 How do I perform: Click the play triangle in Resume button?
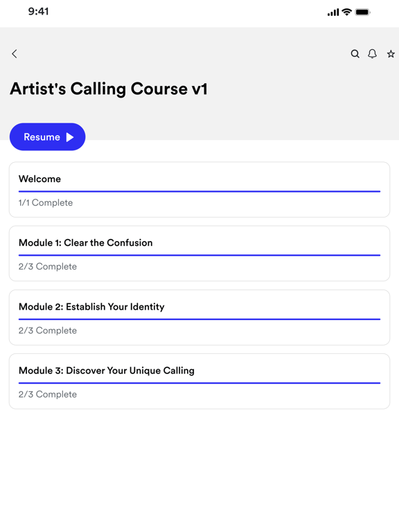(x=70, y=137)
